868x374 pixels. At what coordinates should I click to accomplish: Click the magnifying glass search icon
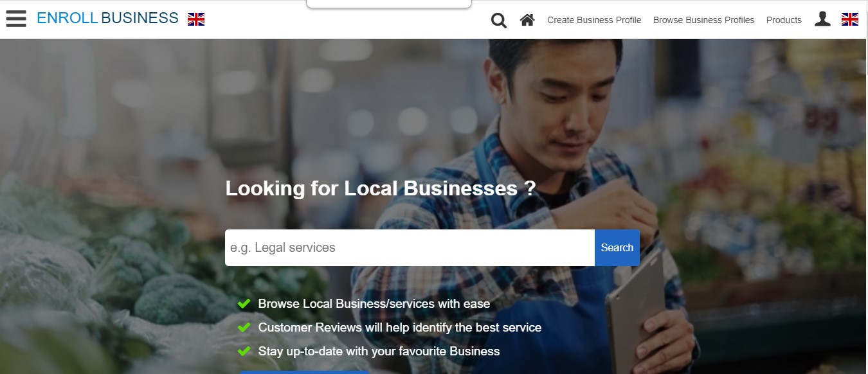coord(499,21)
